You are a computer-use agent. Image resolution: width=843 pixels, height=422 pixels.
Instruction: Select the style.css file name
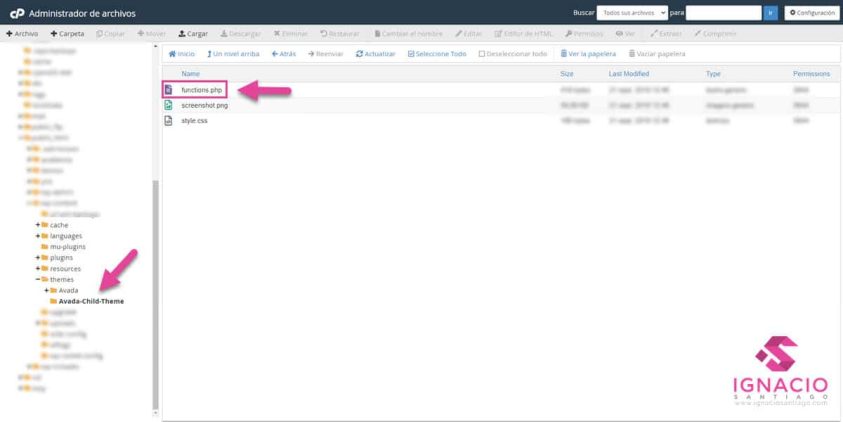point(194,120)
